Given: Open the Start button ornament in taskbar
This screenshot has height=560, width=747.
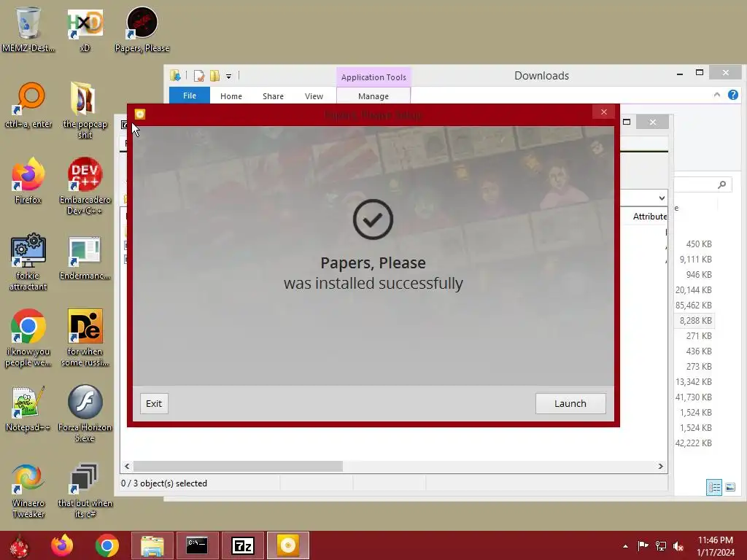Looking at the screenshot, I should 20,545.
